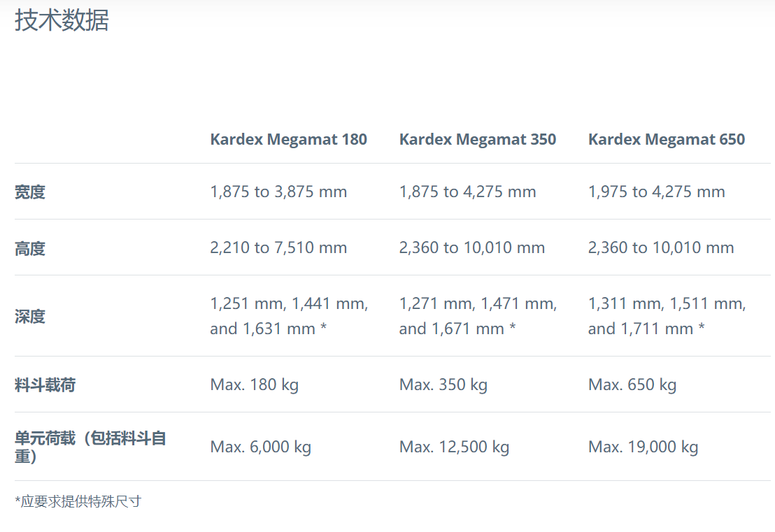
Task: Click the Kardex Megamat 180 column header
Action: [288, 139]
